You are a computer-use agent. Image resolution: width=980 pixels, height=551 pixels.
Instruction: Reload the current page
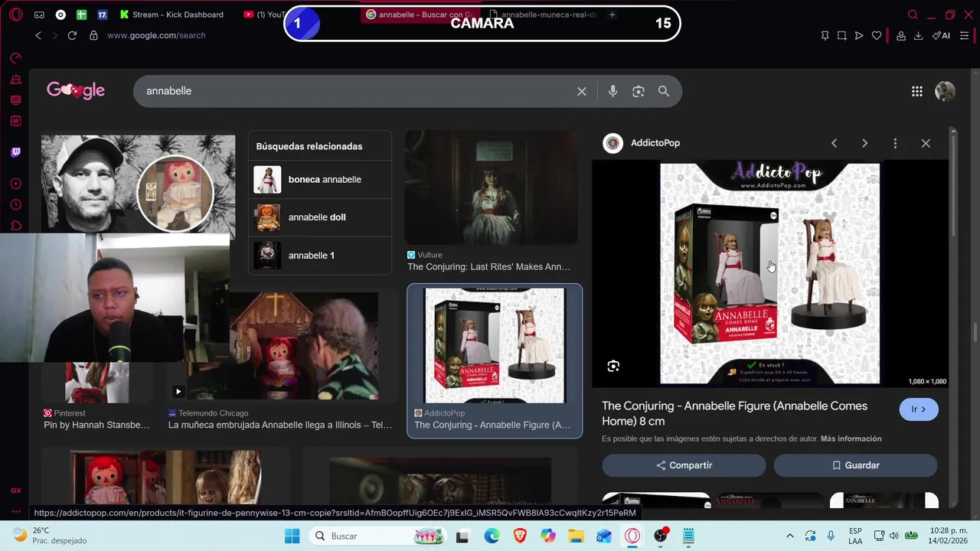(x=72, y=35)
